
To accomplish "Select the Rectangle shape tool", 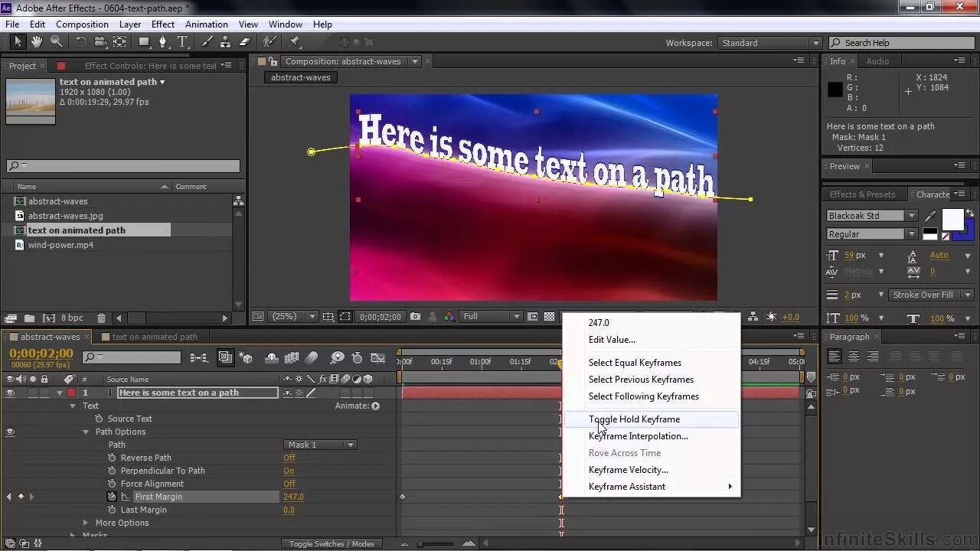I will [144, 42].
